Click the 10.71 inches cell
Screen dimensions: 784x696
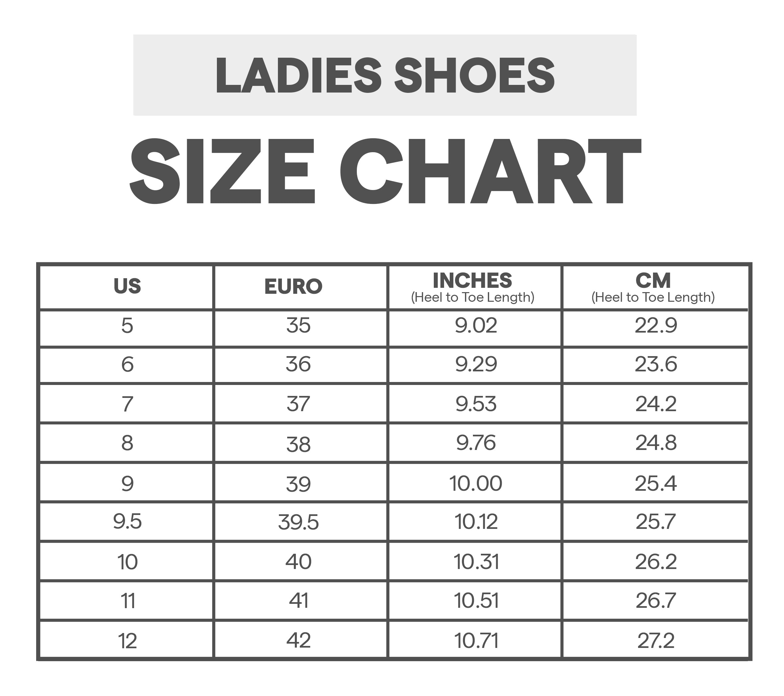476,641
